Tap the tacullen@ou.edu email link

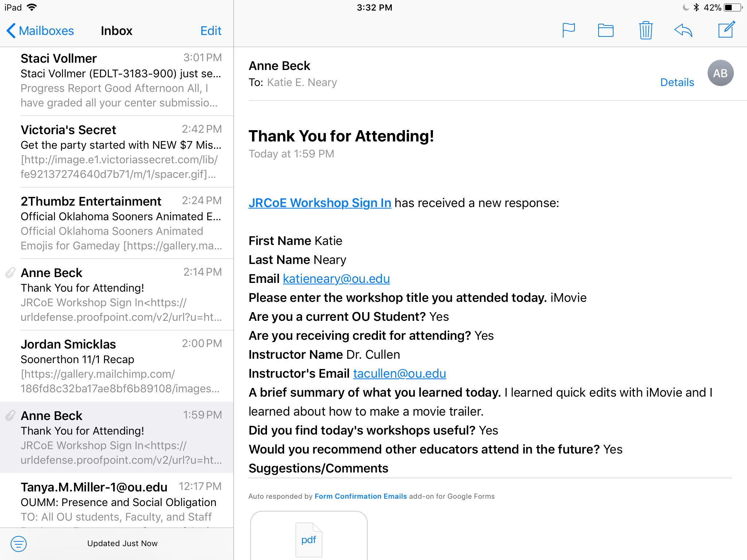tap(399, 374)
